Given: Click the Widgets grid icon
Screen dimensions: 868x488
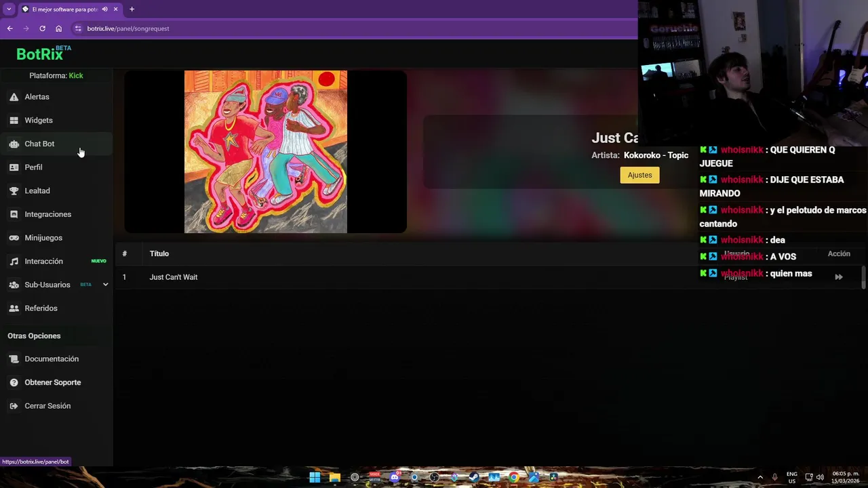Looking at the screenshot, I should pyautogui.click(x=14, y=121).
